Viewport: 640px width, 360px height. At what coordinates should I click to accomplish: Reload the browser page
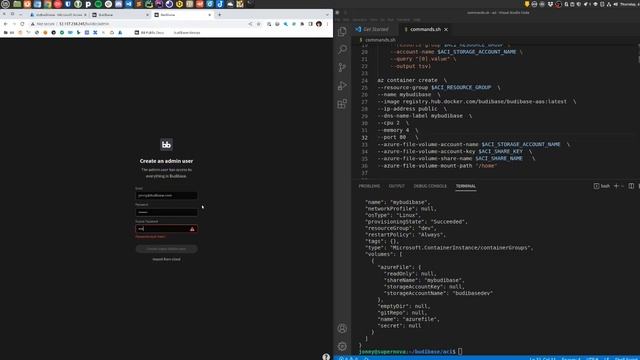pyautogui.click(x=22, y=24)
